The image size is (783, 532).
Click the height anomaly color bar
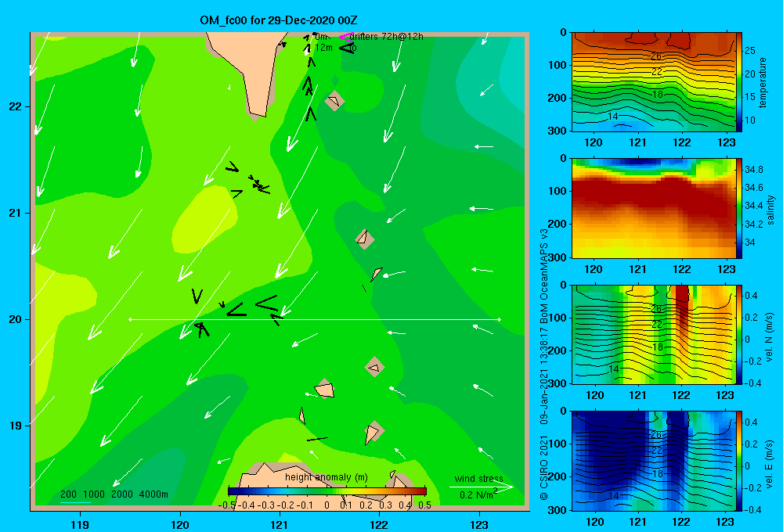click(x=327, y=491)
